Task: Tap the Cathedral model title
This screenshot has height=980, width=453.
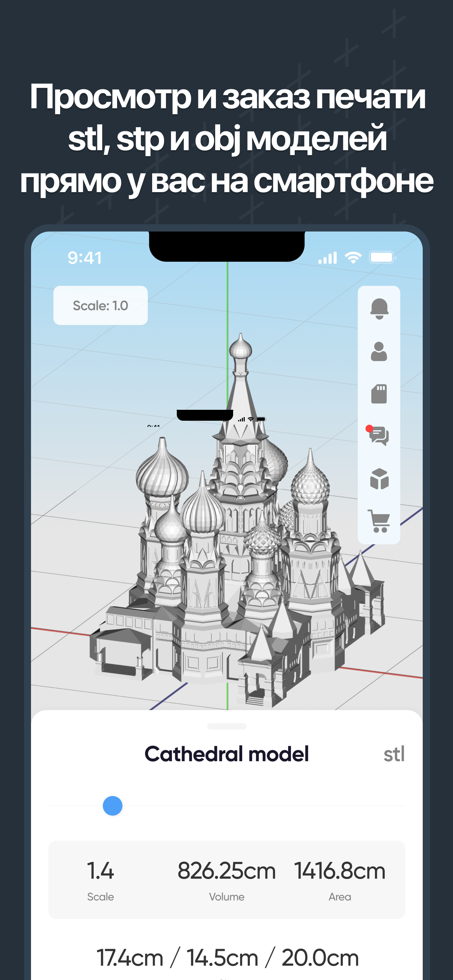Action: (227, 754)
